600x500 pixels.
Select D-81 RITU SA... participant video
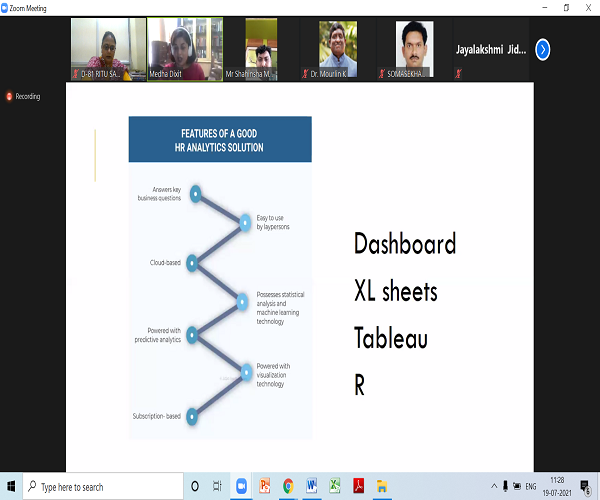pos(109,49)
